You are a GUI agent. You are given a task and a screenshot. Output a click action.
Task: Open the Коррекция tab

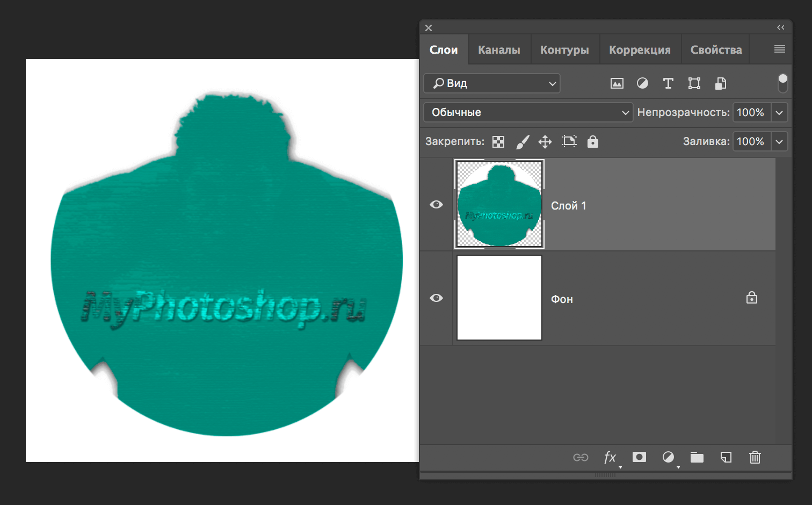640,49
